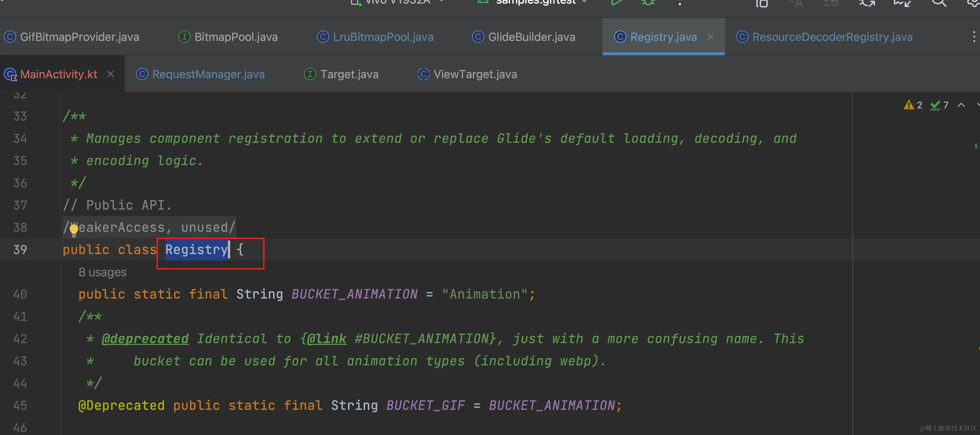980x435 pixels.
Task: Click the @link Javadoc tag
Action: coord(326,338)
